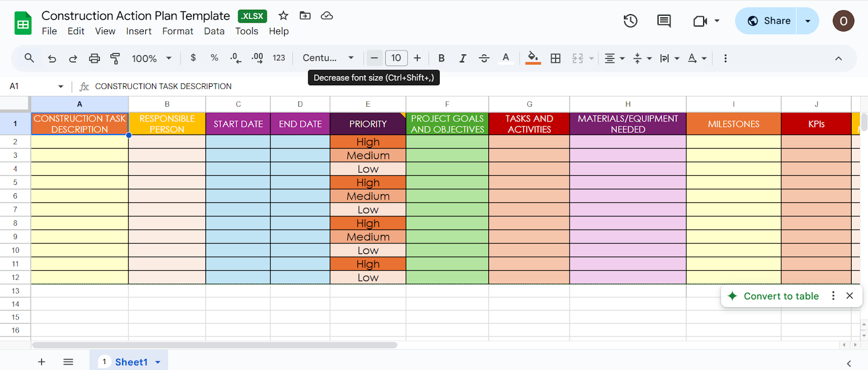Decrease decimal places
The width and height of the screenshot is (868, 370).
[x=235, y=58]
